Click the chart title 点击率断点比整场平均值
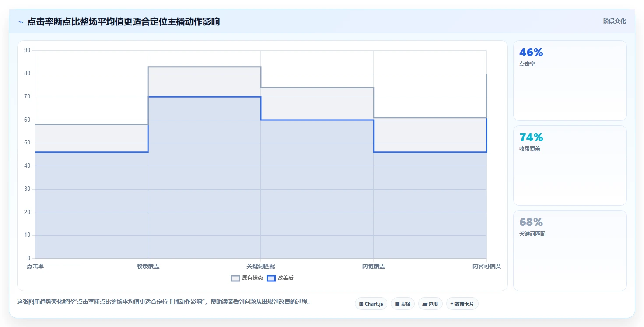The height and width of the screenshot is (327, 644). [x=123, y=21]
